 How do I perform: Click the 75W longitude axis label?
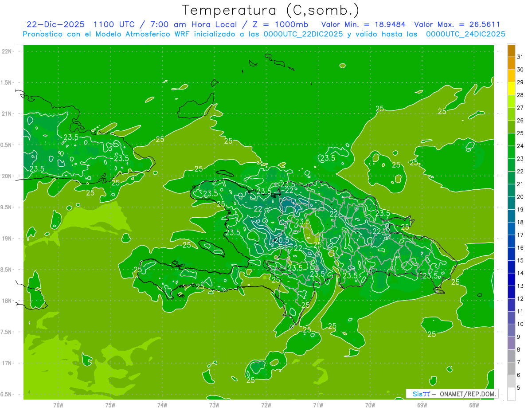point(110,405)
